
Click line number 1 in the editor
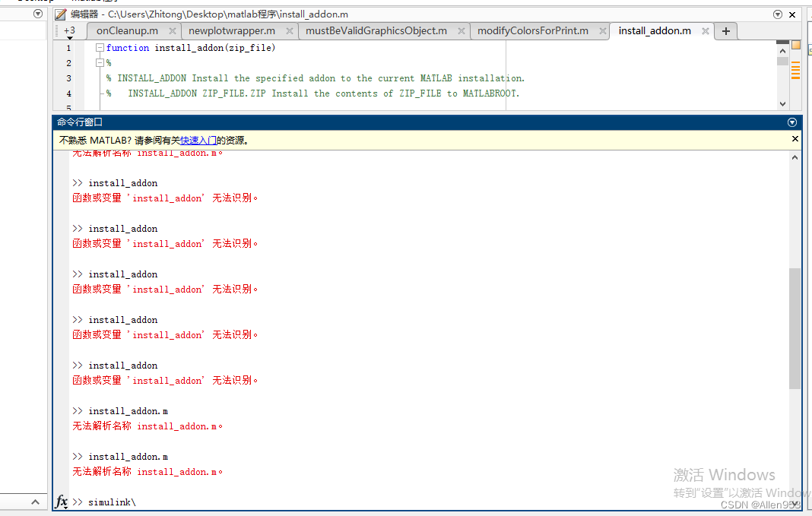click(x=68, y=48)
